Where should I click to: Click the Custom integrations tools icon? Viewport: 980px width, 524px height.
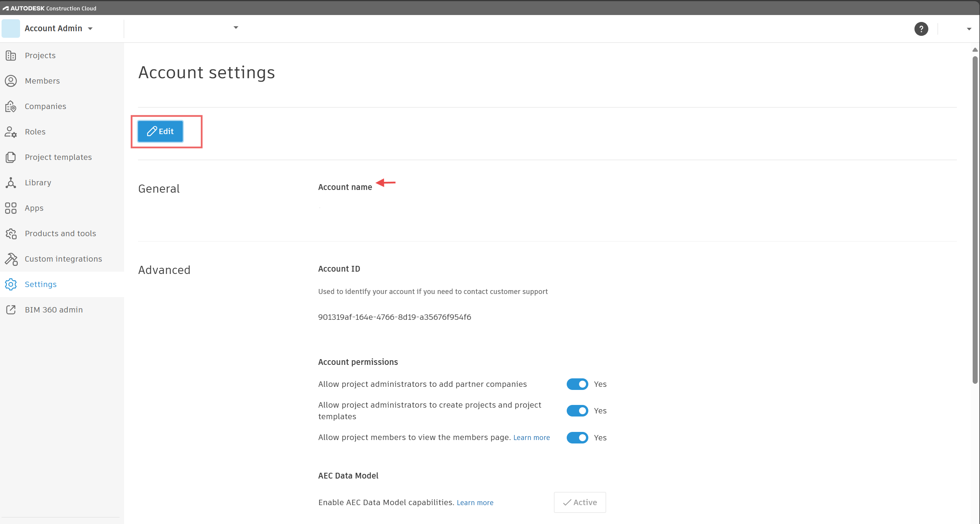(x=11, y=259)
